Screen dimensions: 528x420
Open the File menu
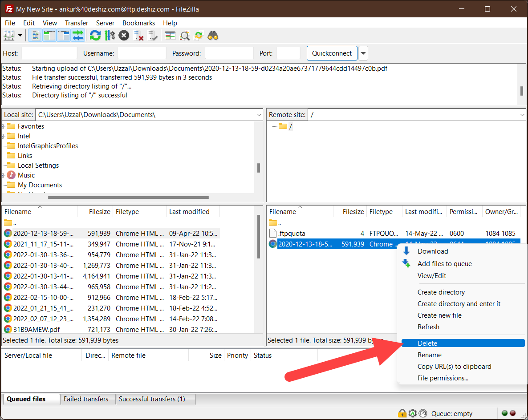(10, 23)
